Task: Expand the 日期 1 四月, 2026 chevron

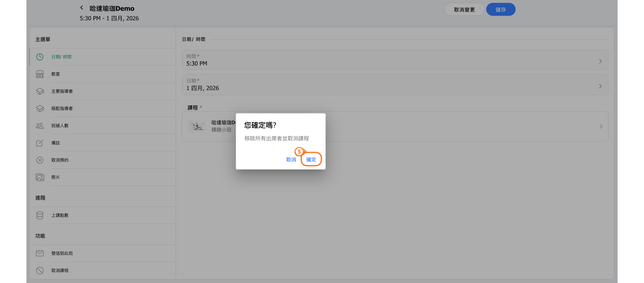Action: [600, 86]
